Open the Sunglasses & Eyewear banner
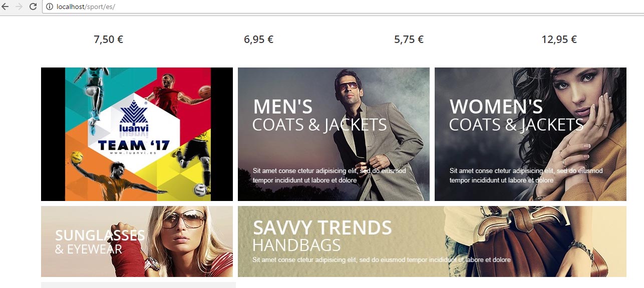Viewport: 644px width, 288px height. [137, 241]
